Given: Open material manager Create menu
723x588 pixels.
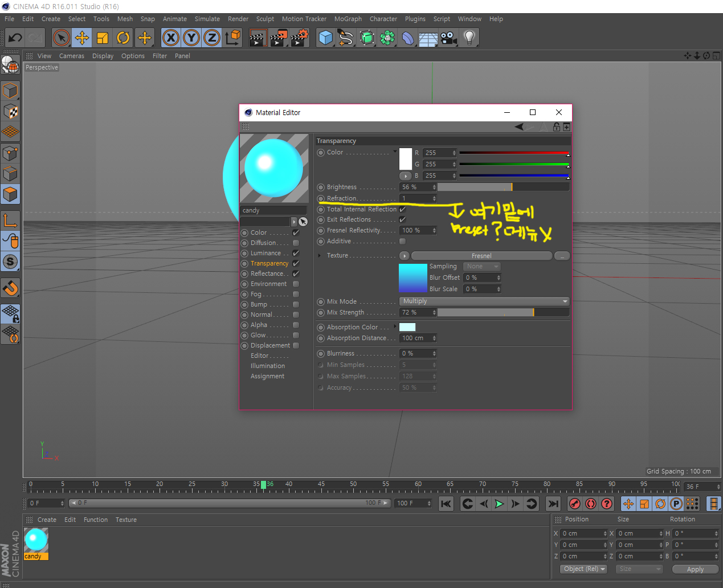Looking at the screenshot, I should coord(47,520).
